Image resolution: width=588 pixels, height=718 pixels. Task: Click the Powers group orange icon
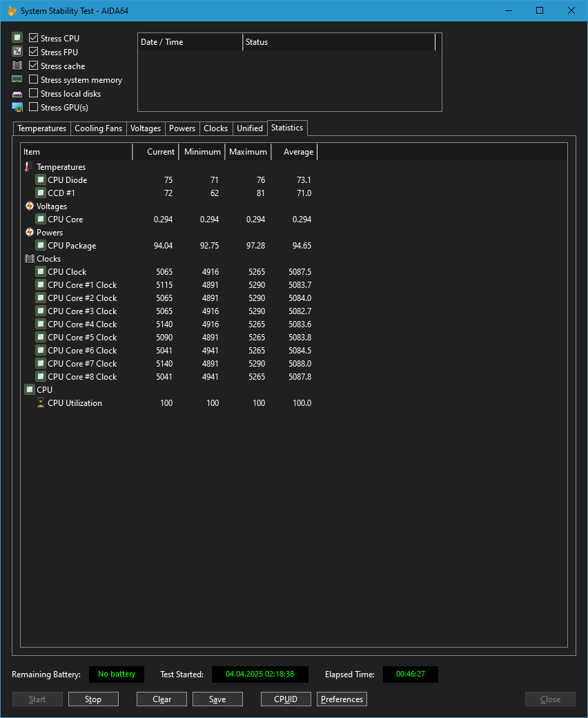coord(29,233)
